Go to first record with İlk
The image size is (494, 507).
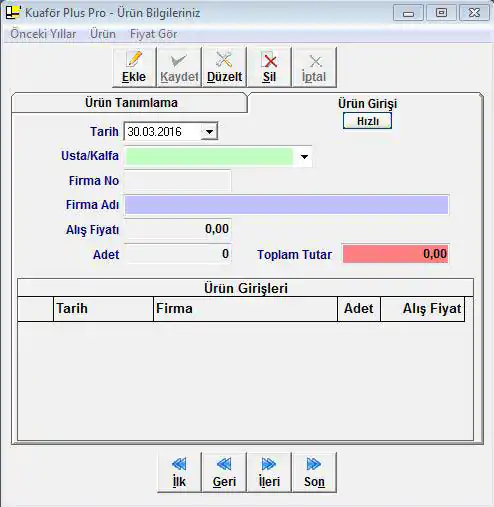[179, 472]
